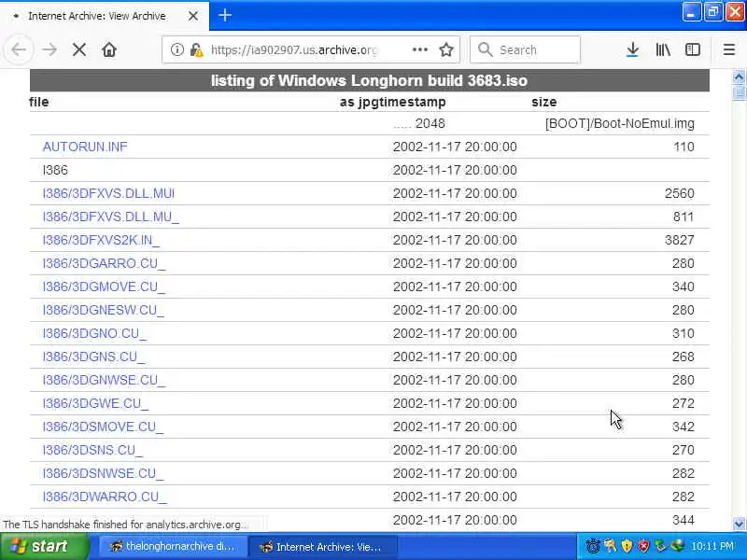
Task: Click the 'size' column header
Action: [x=544, y=102]
